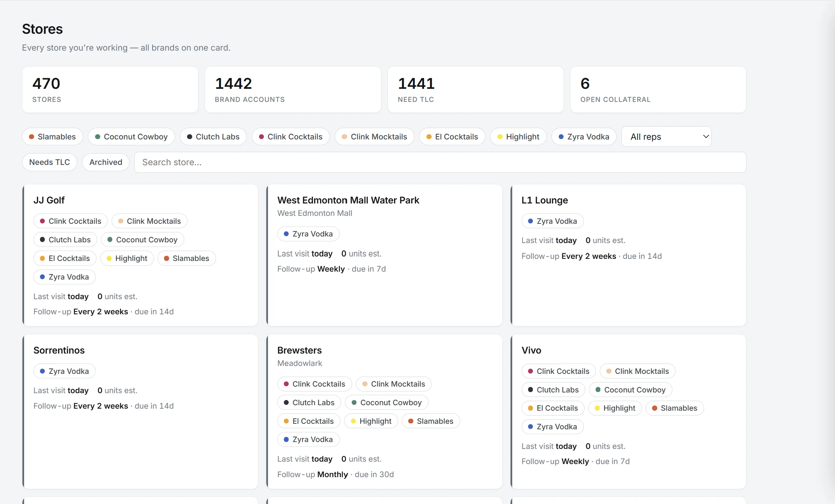
Task: Click 'Every 2 weeks' on Sorrentinos card
Action: click(x=101, y=406)
